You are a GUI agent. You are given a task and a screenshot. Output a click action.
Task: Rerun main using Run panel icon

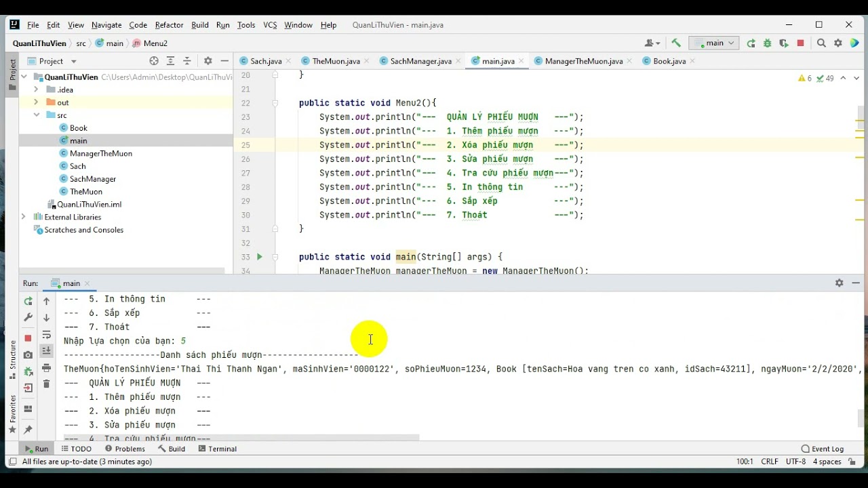(28, 301)
